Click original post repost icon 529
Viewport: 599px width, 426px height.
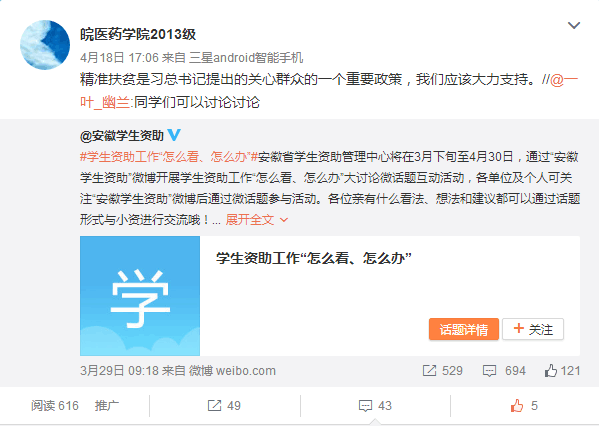click(x=442, y=371)
